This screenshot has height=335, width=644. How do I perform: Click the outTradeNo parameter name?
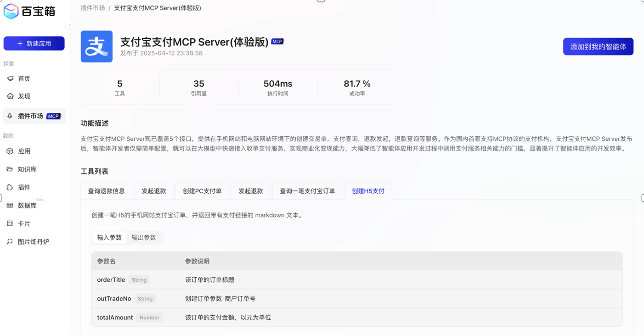114,298
